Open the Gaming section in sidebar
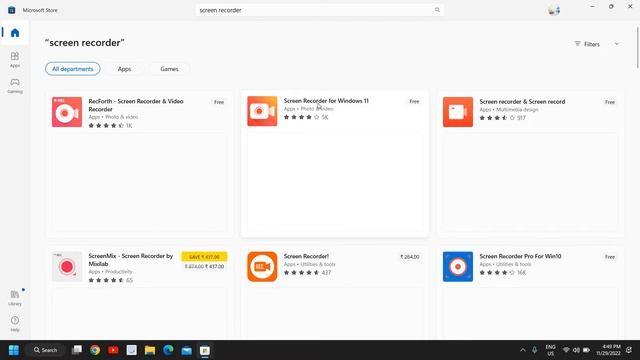This screenshot has height=360, width=640. tap(15, 86)
